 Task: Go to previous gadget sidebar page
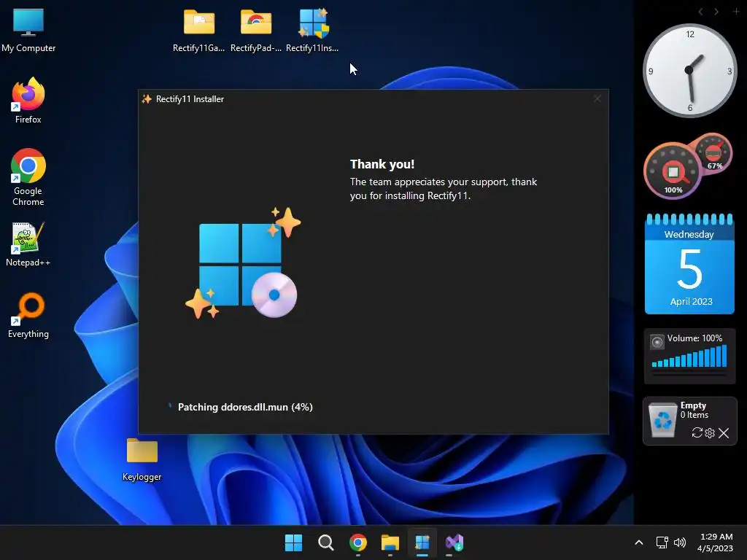[700, 12]
